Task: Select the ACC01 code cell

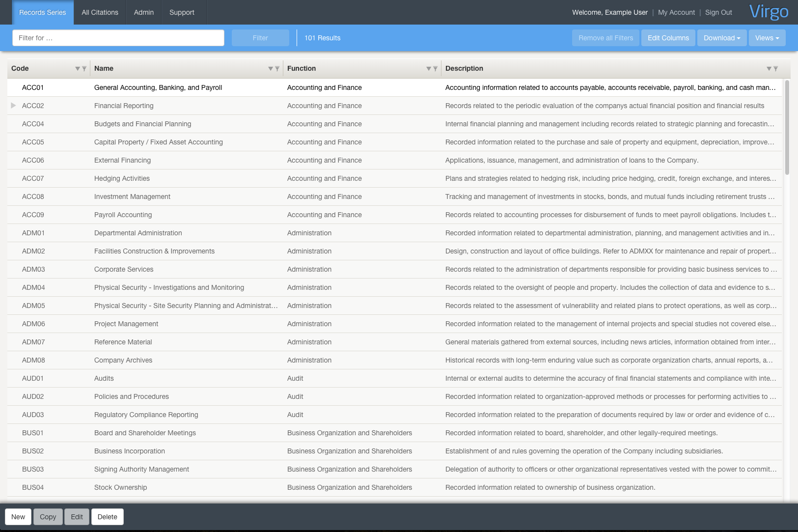Action: point(33,87)
